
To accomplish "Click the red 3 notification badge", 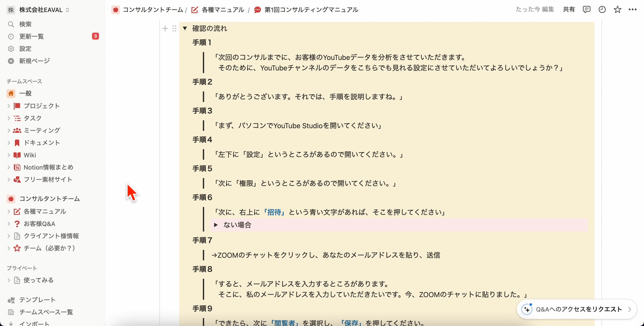I will click(95, 36).
